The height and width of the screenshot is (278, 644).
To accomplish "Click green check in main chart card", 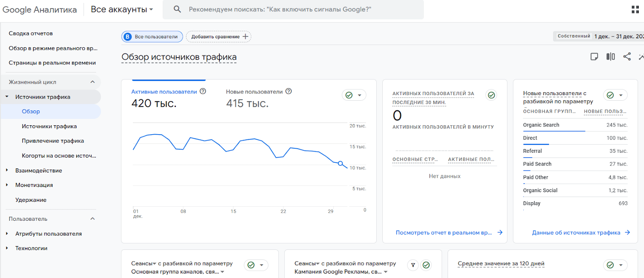I will (x=349, y=95).
